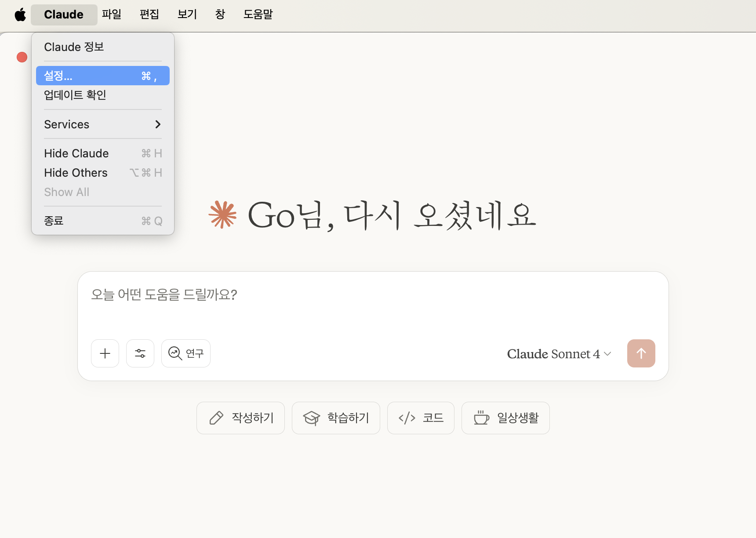Enable the 연구 research mode
756x538 pixels.
click(x=186, y=353)
